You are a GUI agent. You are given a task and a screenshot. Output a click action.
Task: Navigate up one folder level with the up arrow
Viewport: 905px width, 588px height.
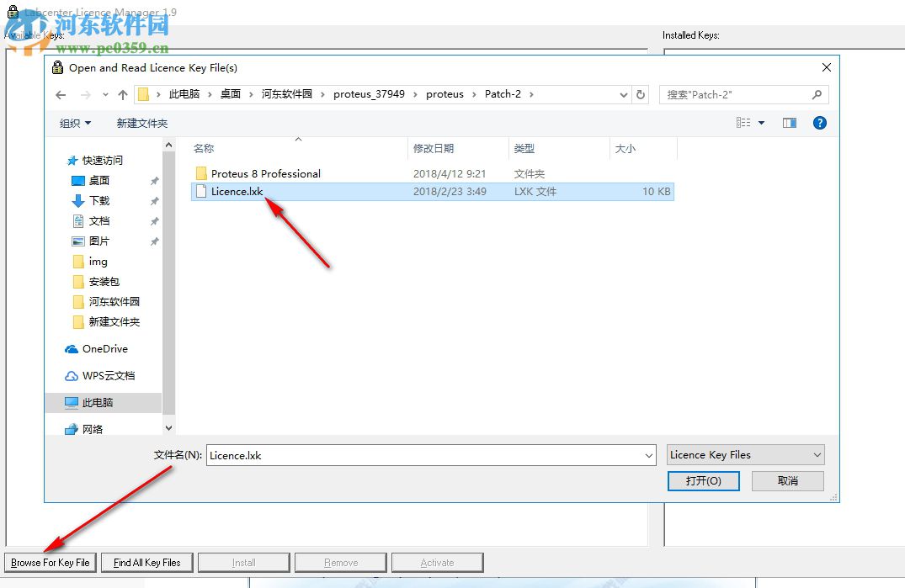(x=121, y=94)
